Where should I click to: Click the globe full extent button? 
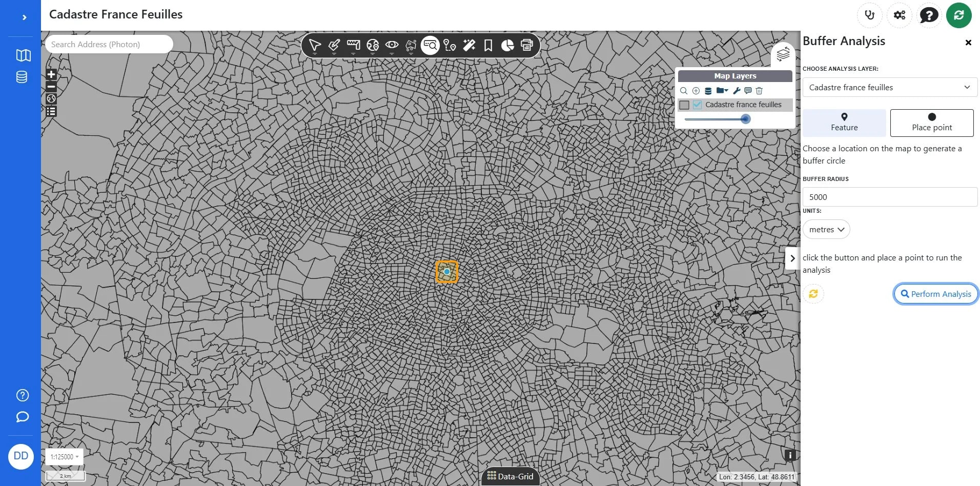[51, 99]
